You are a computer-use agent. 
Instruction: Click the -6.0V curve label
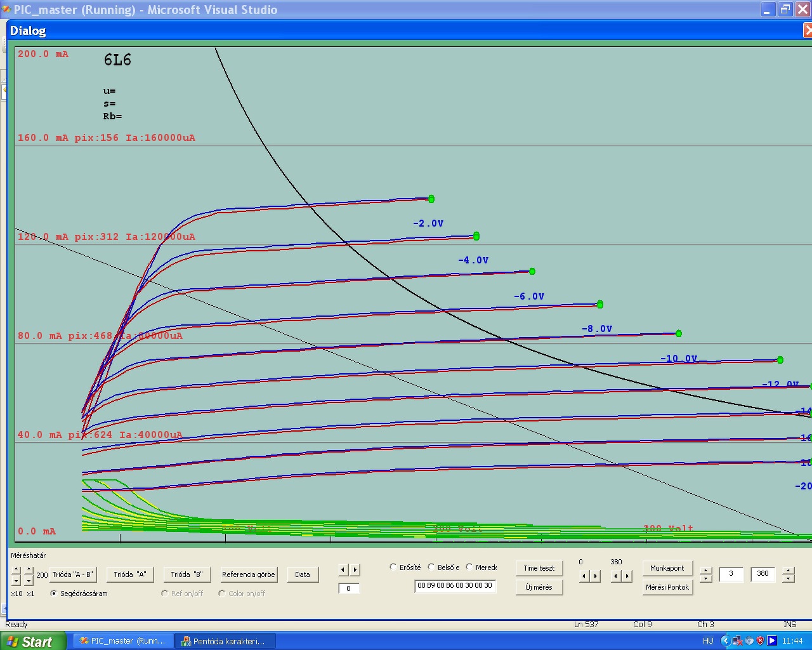click(x=529, y=296)
